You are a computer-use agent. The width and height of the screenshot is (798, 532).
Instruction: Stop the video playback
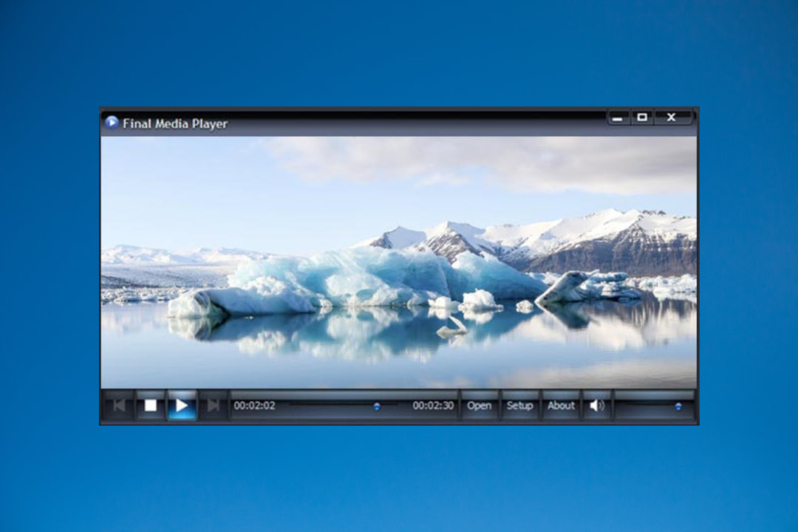click(x=151, y=406)
